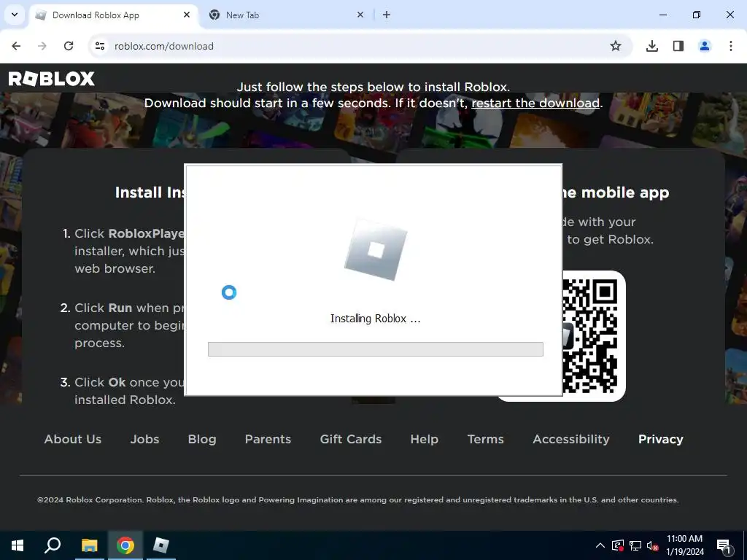Open Windows taskbar search
This screenshot has height=560, width=747.
click(53, 545)
